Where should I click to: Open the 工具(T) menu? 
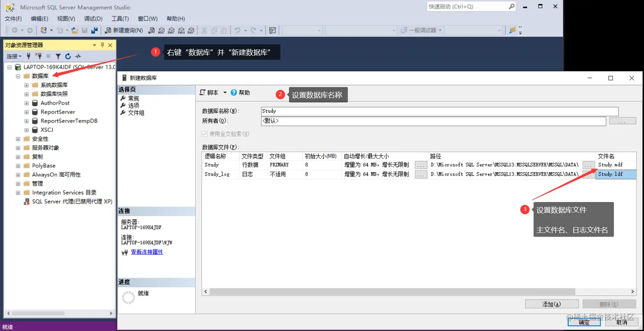120,19
